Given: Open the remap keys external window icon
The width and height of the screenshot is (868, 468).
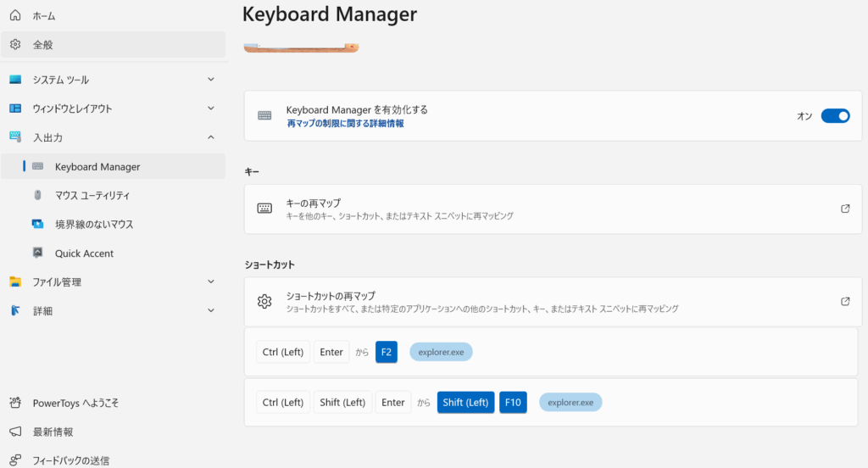Looking at the screenshot, I should coord(845,209).
